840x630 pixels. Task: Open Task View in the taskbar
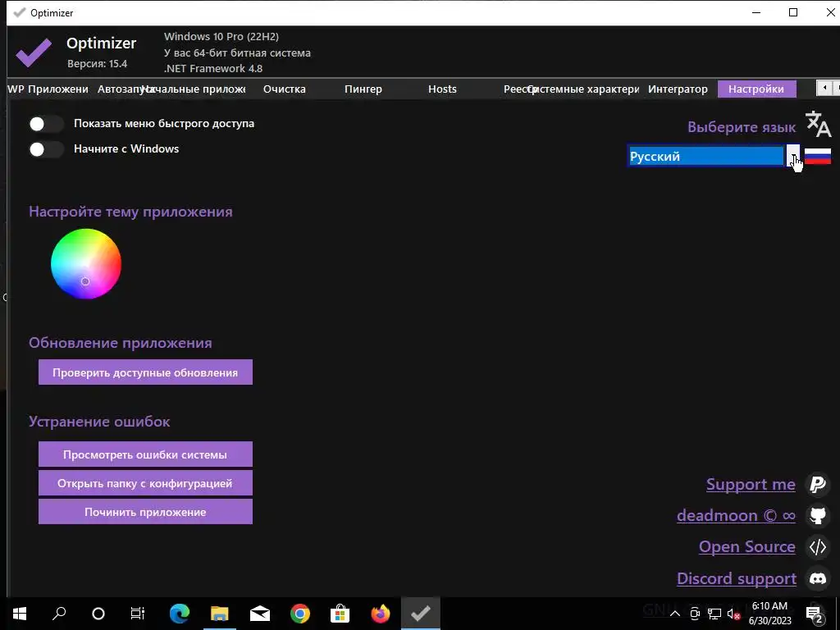coord(138,614)
